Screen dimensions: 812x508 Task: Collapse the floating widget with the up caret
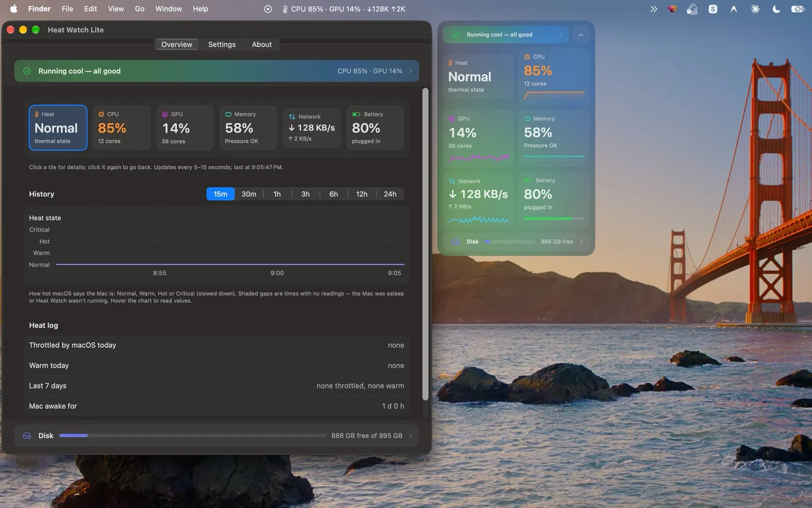(581, 35)
